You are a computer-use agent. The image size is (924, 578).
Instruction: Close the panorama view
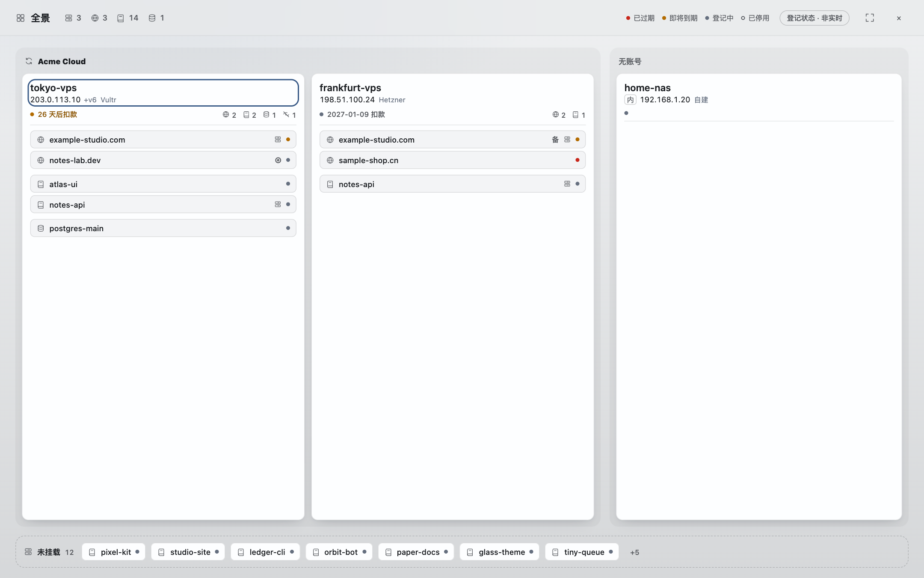[899, 18]
